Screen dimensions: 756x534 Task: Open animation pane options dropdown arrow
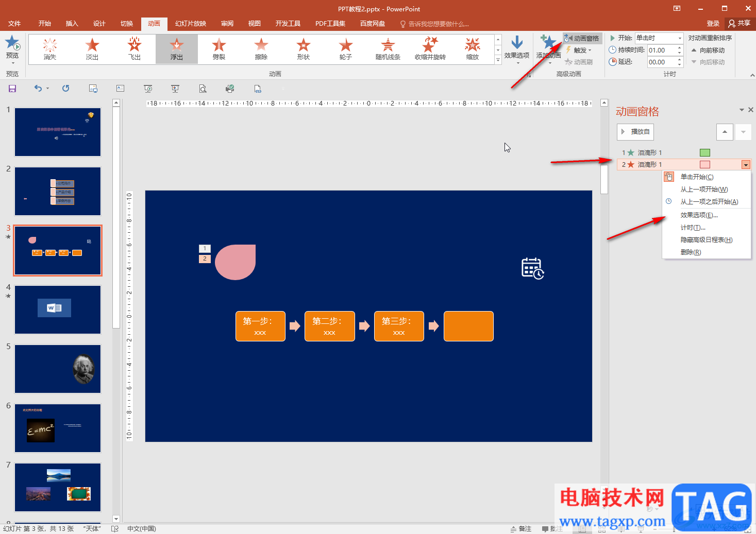click(x=742, y=110)
